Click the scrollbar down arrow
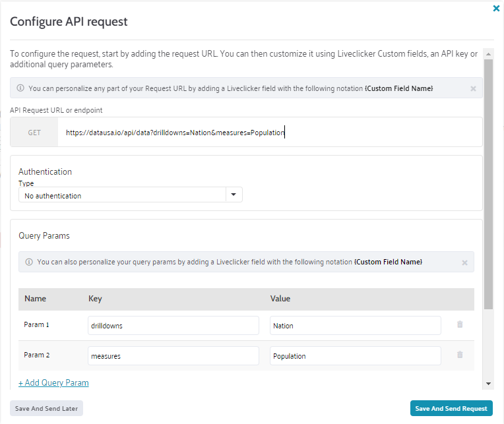This screenshot has height=424, width=504. click(x=488, y=383)
